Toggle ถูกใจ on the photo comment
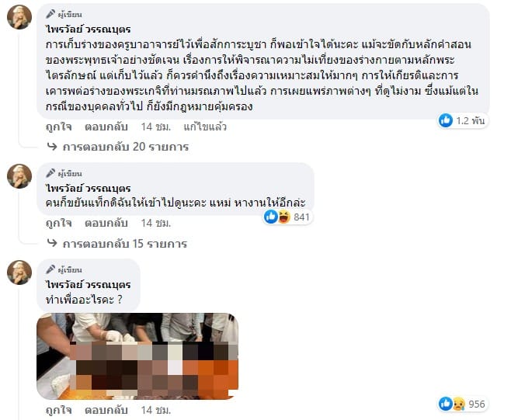The width and height of the screenshot is (518, 420). point(59,410)
